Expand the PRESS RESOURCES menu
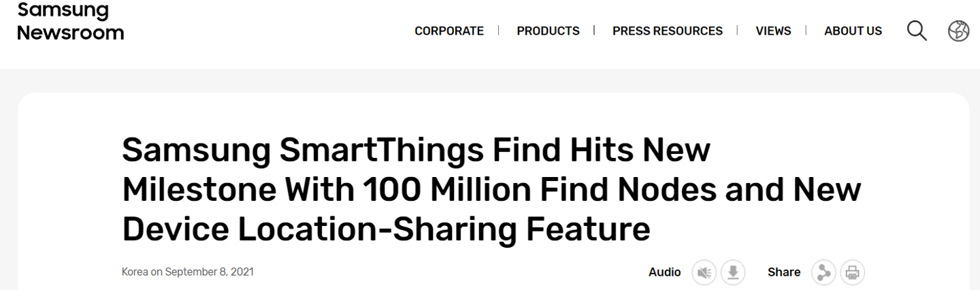 click(x=667, y=31)
